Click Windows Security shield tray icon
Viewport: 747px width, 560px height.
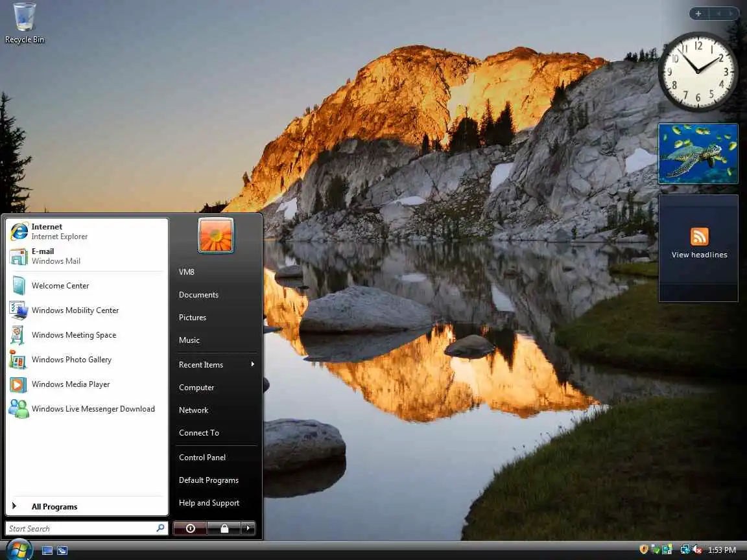(644, 550)
